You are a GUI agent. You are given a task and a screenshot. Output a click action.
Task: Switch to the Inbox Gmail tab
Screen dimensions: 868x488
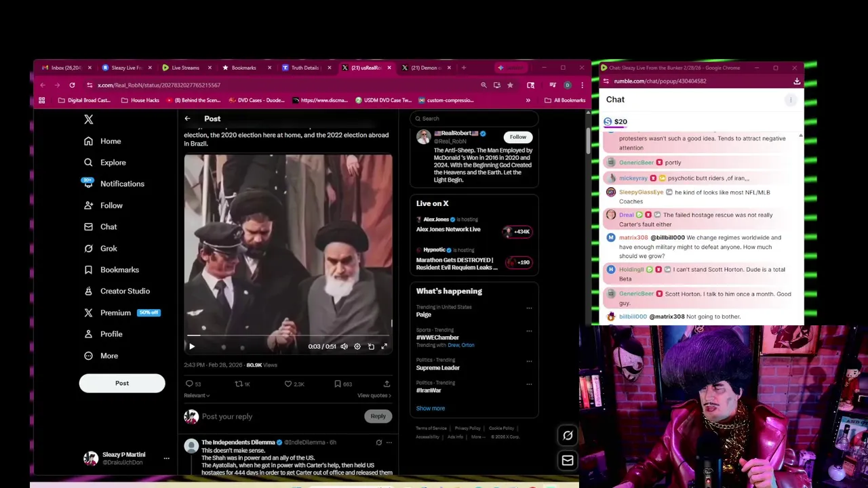66,68
